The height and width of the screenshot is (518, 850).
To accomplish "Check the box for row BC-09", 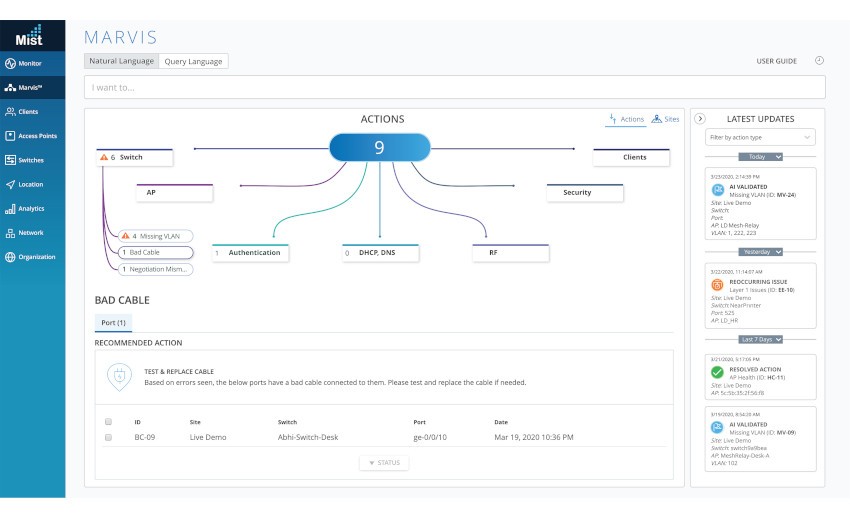I will coord(108,437).
